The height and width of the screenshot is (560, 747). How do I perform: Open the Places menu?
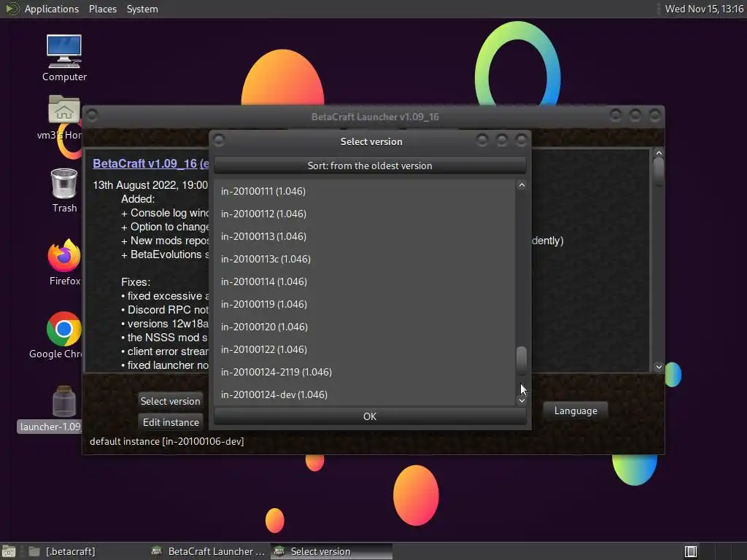point(102,9)
